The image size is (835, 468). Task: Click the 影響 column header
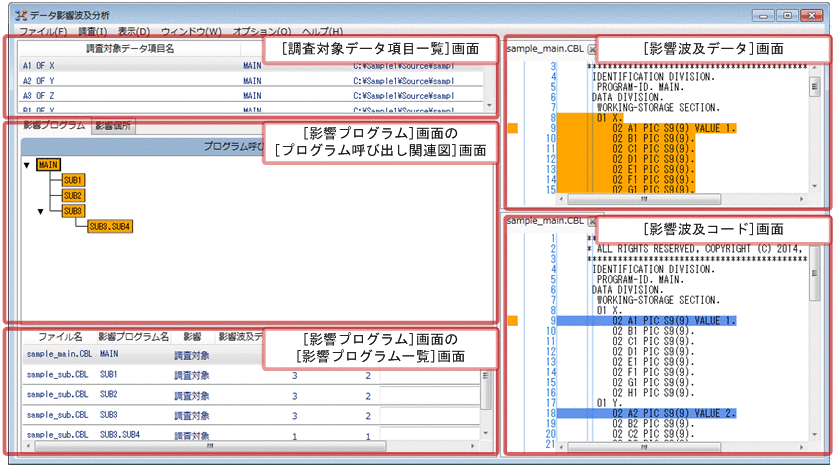[x=192, y=337]
